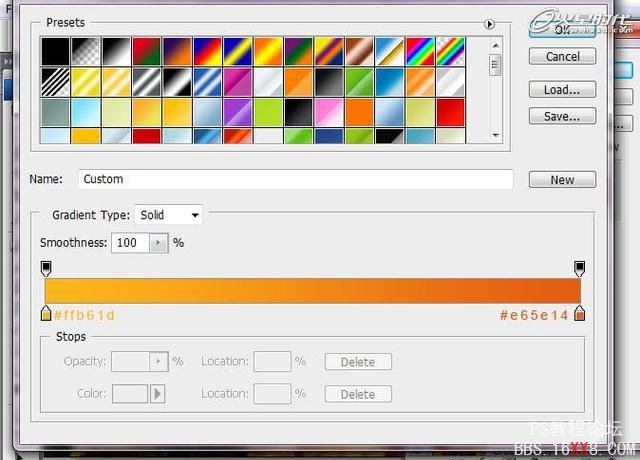Choose the foreground to transparent checkered preset

point(86,51)
